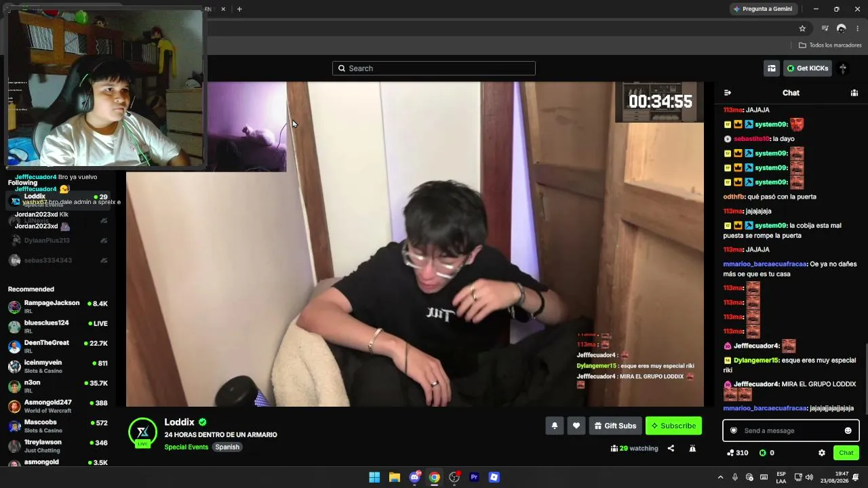Open the user profile avatar menu

pos(843,68)
